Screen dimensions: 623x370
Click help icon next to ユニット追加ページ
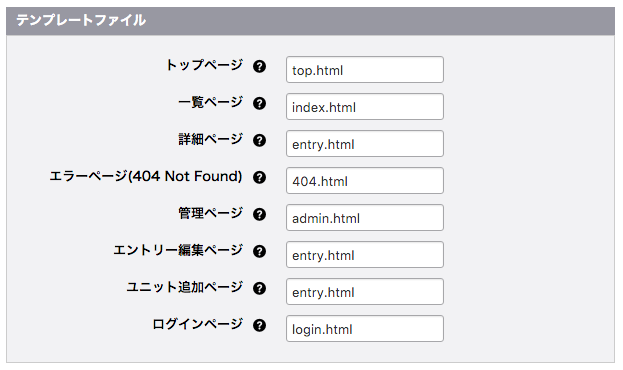pos(259,288)
